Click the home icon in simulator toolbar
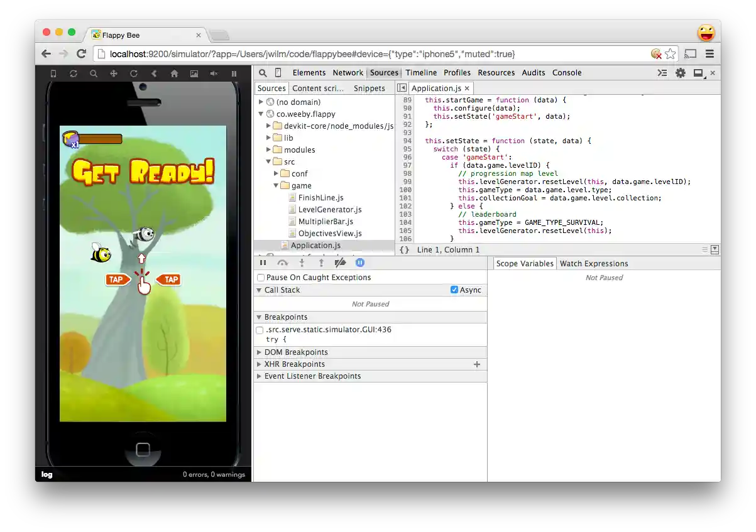 click(174, 73)
